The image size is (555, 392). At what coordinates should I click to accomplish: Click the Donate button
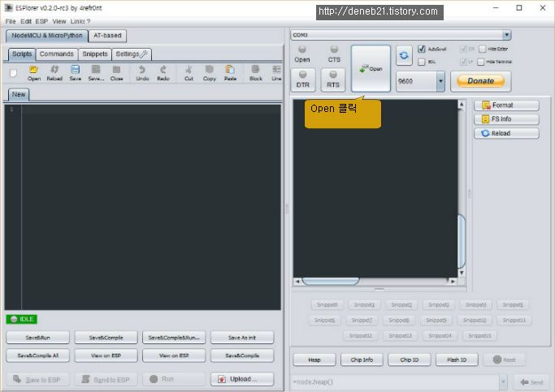tap(481, 81)
